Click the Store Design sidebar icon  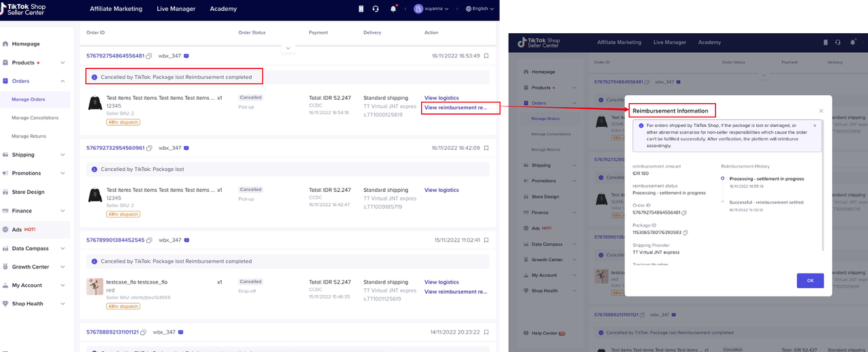[x=6, y=192]
